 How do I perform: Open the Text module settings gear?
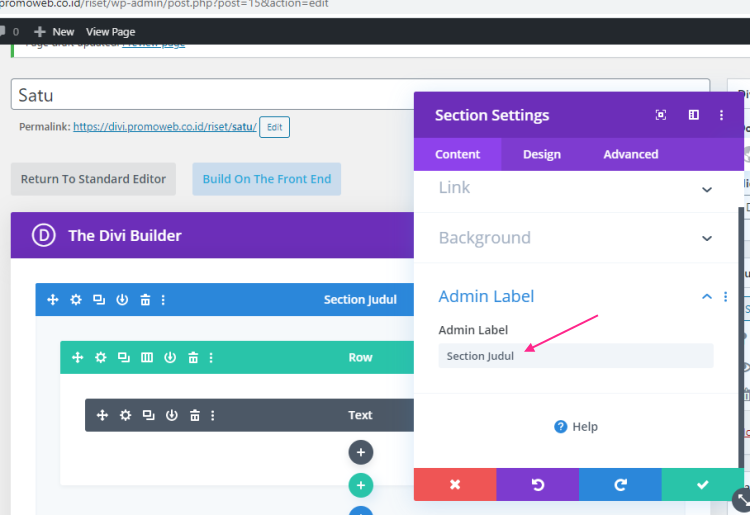coord(125,415)
